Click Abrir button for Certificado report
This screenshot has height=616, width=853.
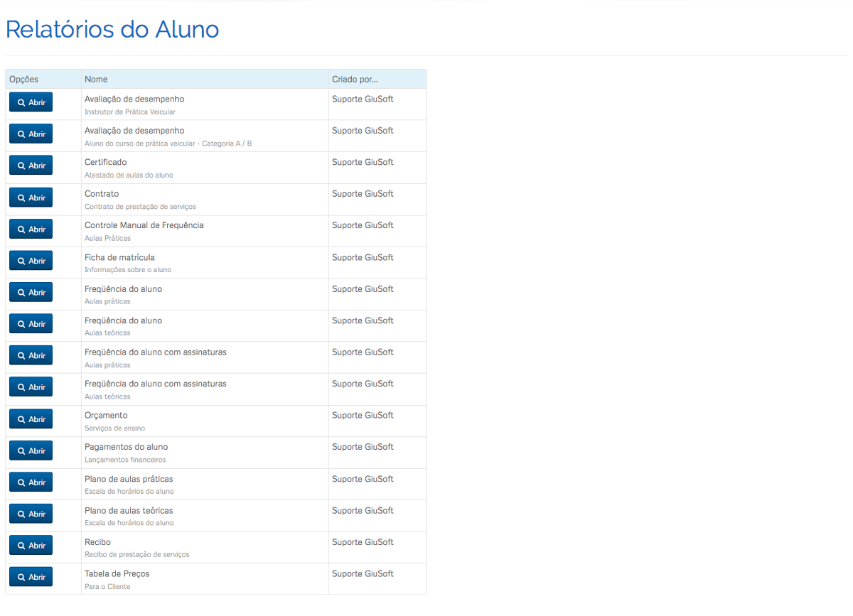point(31,166)
